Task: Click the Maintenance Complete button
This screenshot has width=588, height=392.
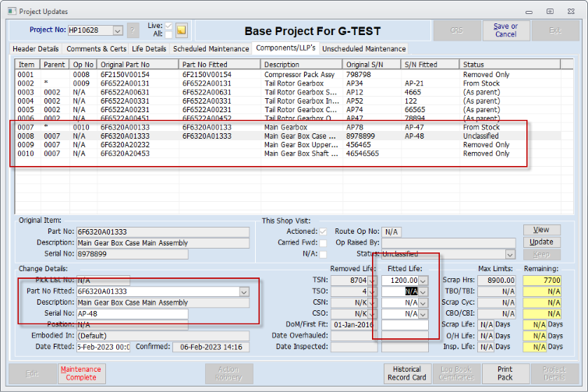Action: (x=81, y=373)
